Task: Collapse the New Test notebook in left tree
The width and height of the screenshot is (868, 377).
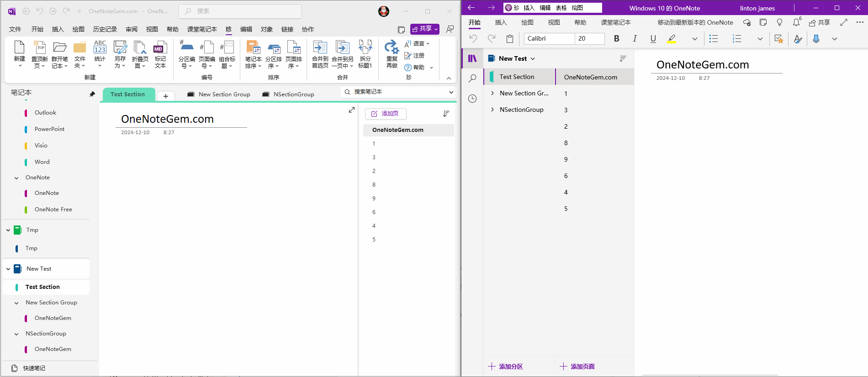Action: pyautogui.click(x=8, y=269)
